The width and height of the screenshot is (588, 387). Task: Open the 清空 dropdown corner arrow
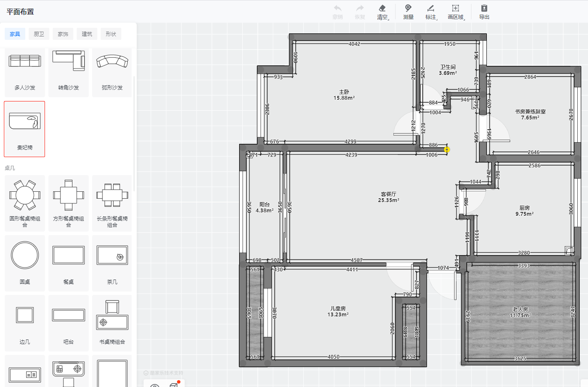[x=389, y=19]
